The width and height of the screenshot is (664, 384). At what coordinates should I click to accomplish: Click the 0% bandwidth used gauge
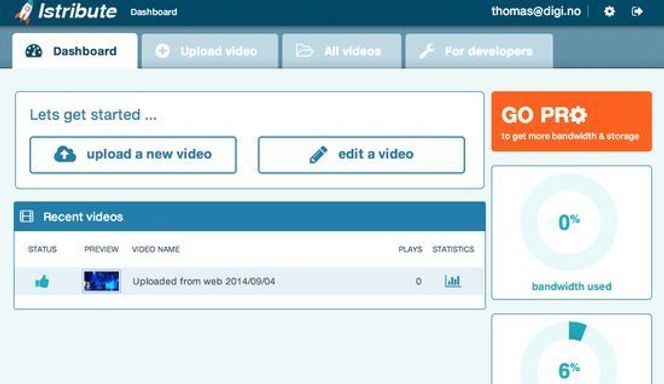pos(569,222)
